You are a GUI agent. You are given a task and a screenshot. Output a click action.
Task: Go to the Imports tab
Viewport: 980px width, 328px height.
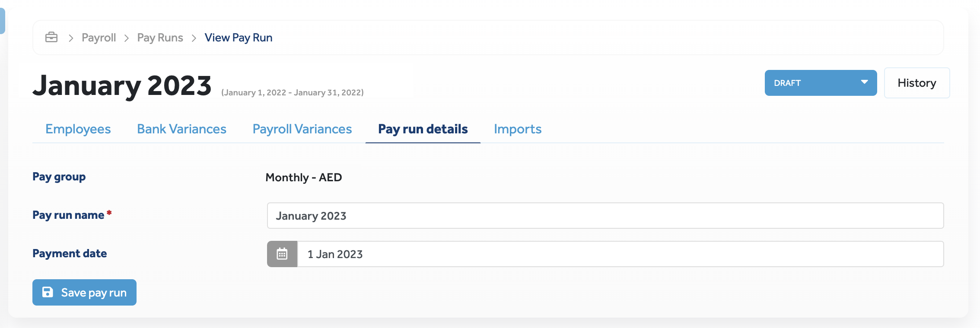click(518, 129)
